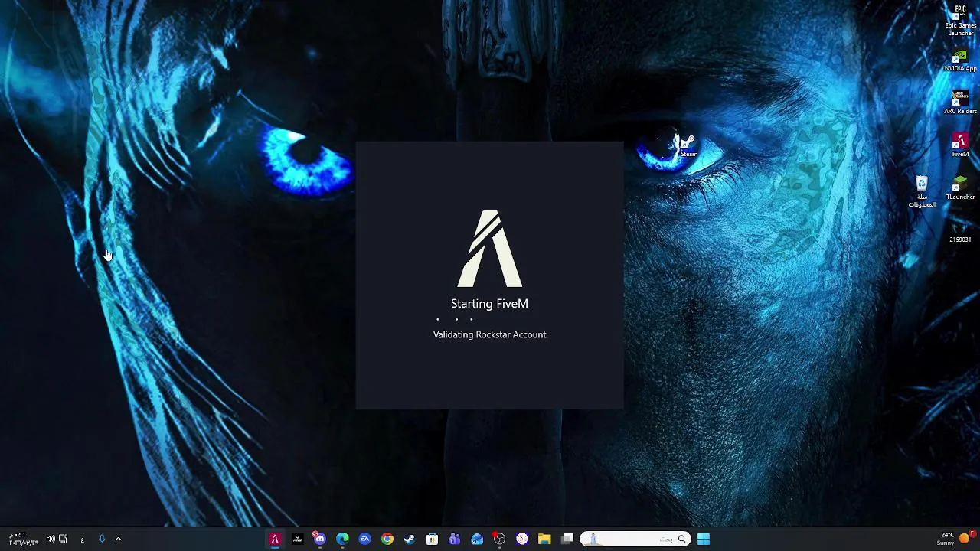Open Steam from the taskbar
This screenshot has width=980, height=551.
coord(410,539)
